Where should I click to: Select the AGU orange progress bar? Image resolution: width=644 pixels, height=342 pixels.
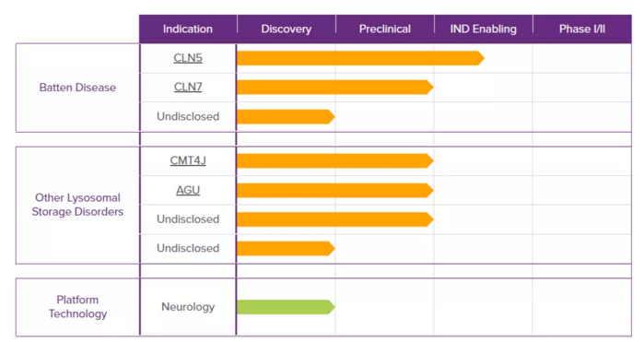tap(335, 190)
